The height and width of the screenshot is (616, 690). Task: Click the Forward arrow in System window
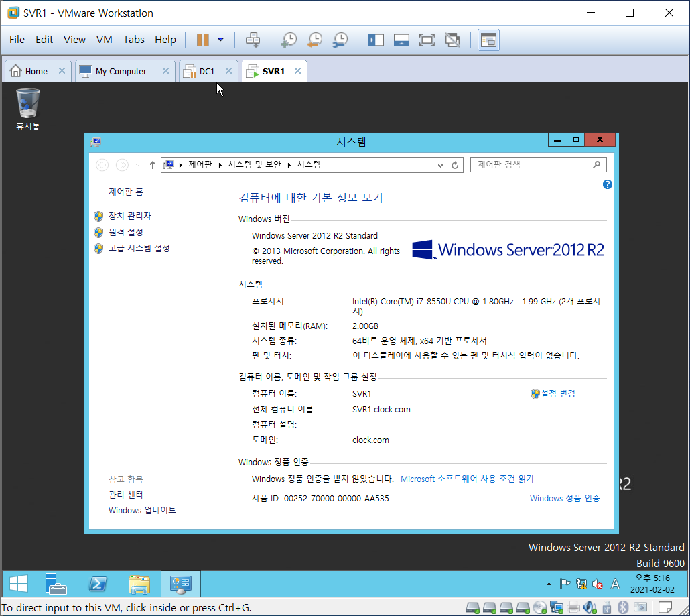coord(122,165)
